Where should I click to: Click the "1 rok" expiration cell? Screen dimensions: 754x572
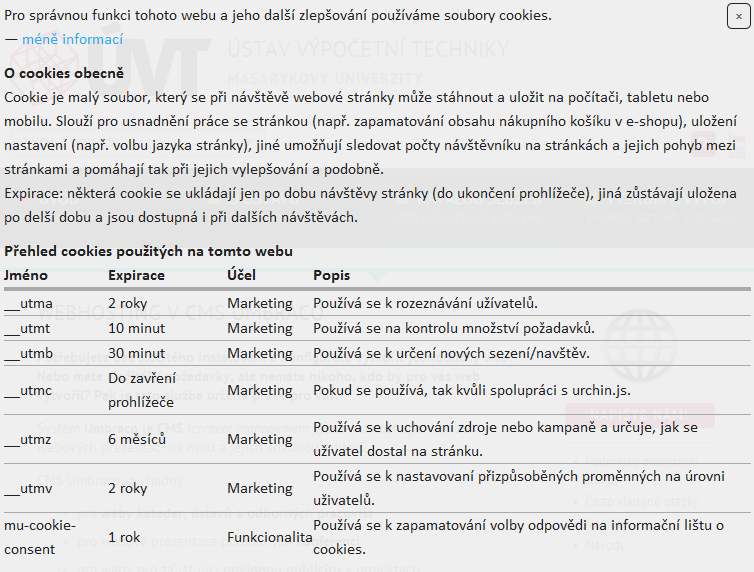pyautogui.click(x=126, y=537)
